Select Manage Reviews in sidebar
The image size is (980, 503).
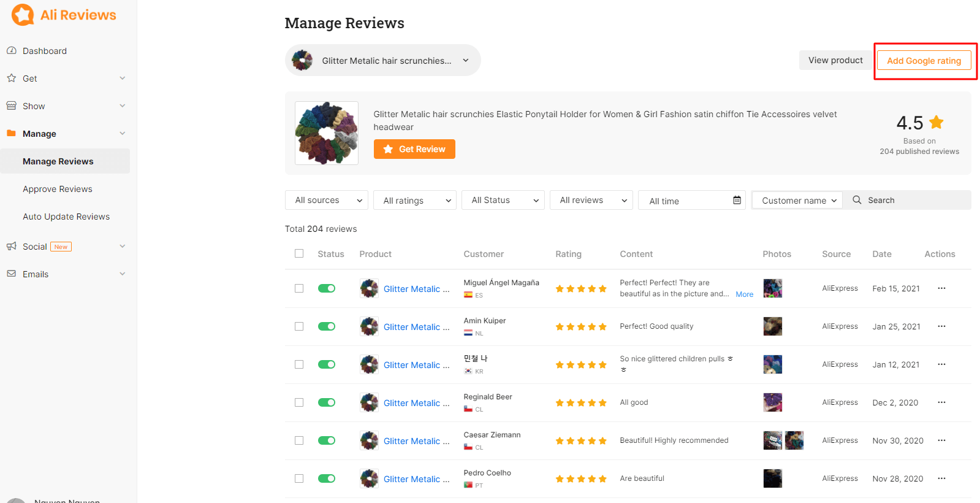[65, 161]
